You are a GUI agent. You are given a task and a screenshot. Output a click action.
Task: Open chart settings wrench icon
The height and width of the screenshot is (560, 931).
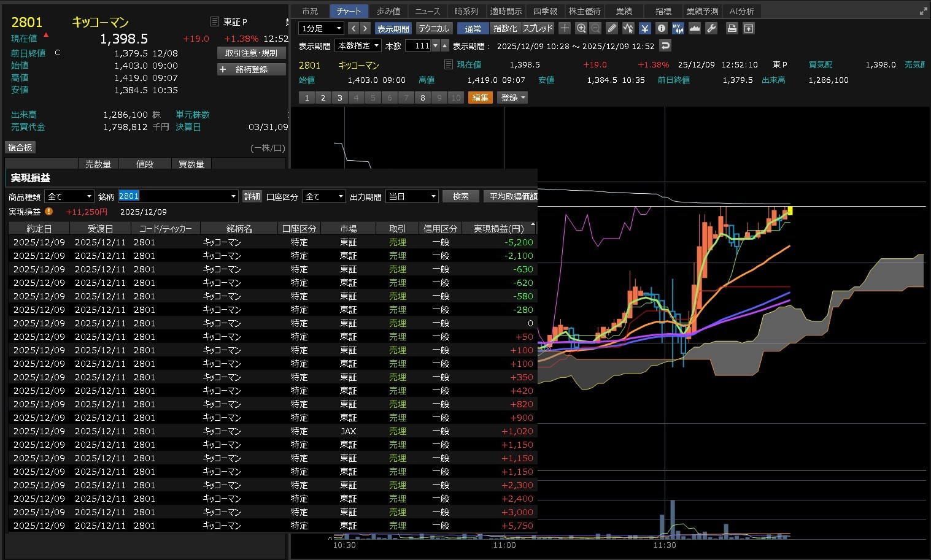click(711, 28)
